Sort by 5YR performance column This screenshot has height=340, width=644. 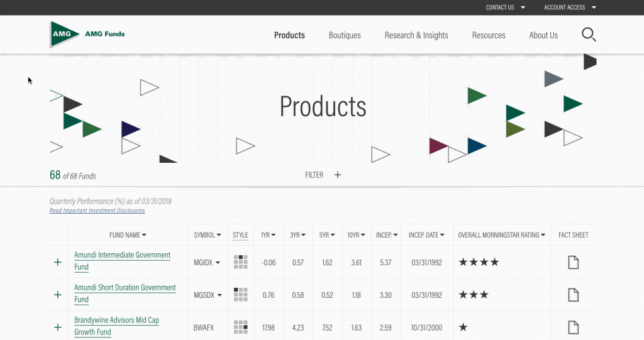tap(327, 235)
